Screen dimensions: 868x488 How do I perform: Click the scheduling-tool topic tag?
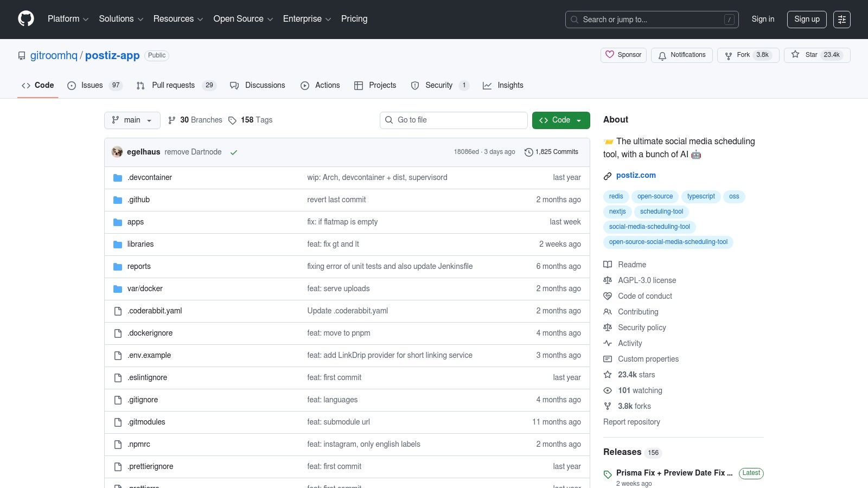coord(661,211)
